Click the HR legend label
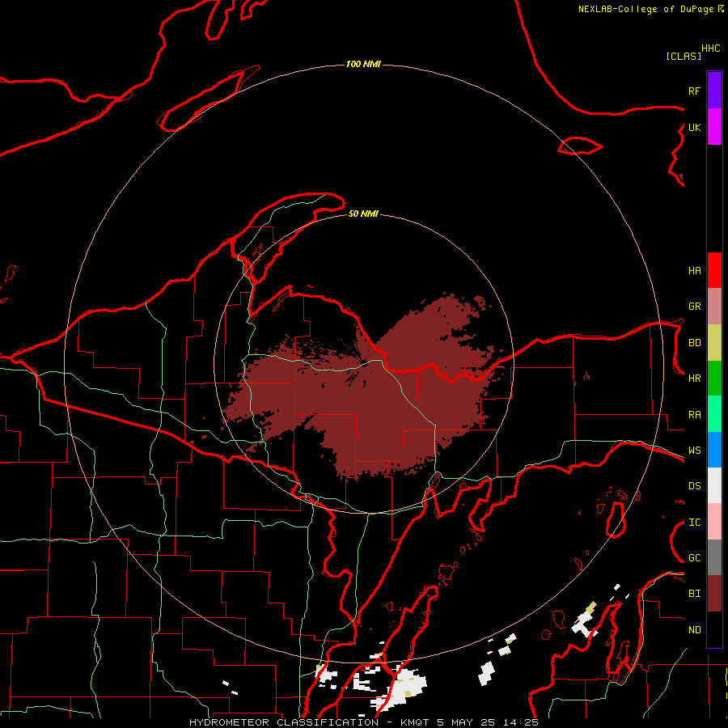The height and width of the screenshot is (728, 728). [694, 379]
